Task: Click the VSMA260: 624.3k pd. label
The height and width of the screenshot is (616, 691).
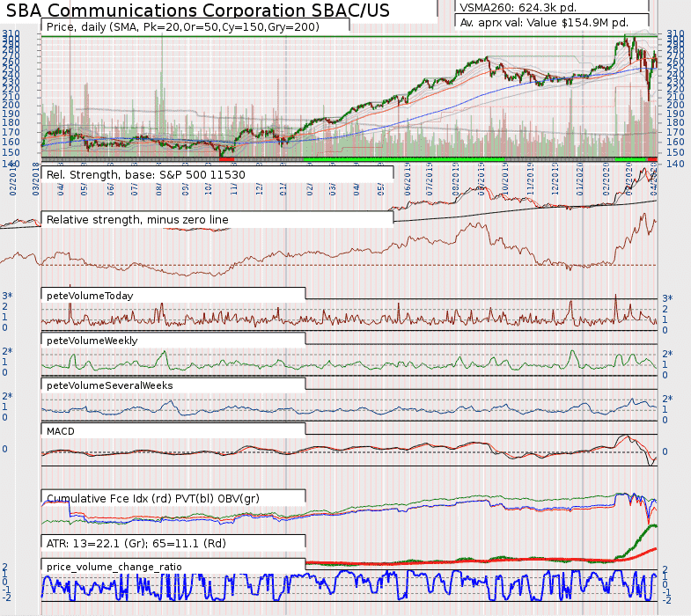Action: (x=518, y=7)
